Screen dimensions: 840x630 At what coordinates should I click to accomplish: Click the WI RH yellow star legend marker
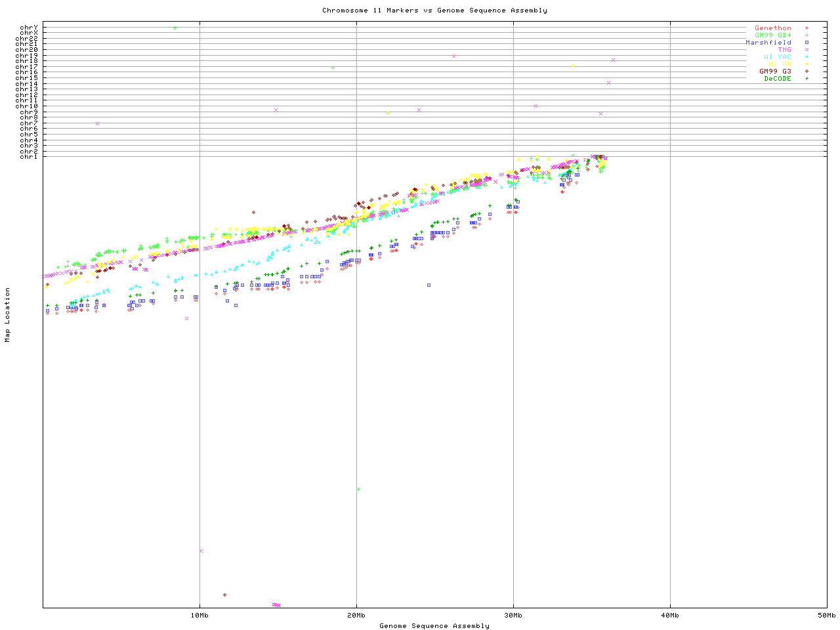pyautogui.click(x=807, y=64)
